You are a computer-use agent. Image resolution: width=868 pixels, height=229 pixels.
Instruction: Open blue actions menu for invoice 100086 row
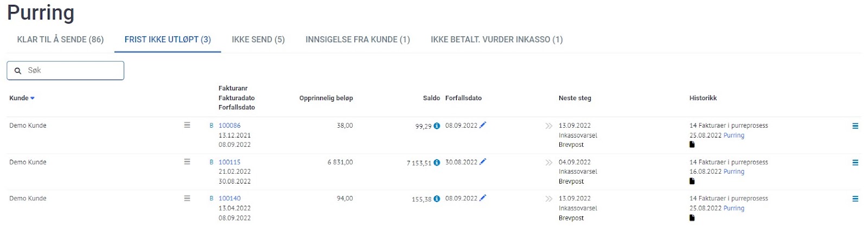coord(855,126)
